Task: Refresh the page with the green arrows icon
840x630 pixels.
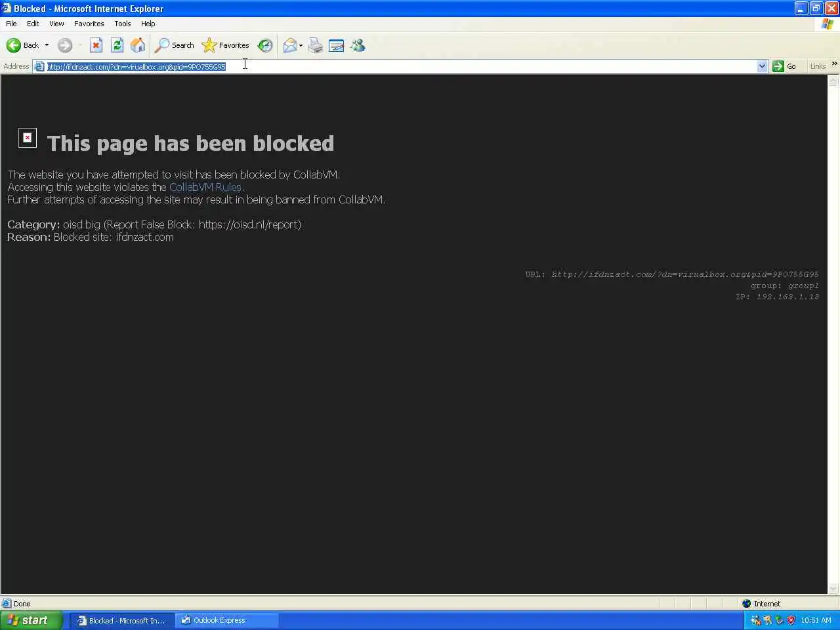Action: tap(117, 45)
